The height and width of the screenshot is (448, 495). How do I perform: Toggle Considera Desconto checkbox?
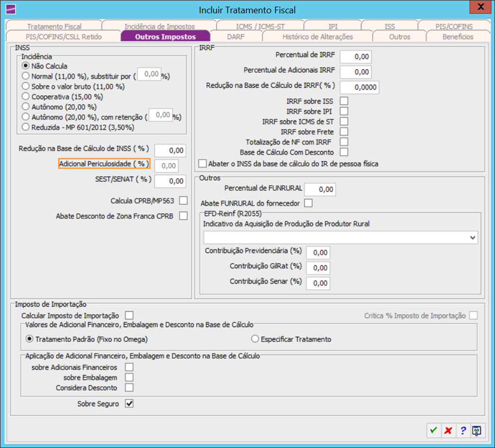point(129,387)
